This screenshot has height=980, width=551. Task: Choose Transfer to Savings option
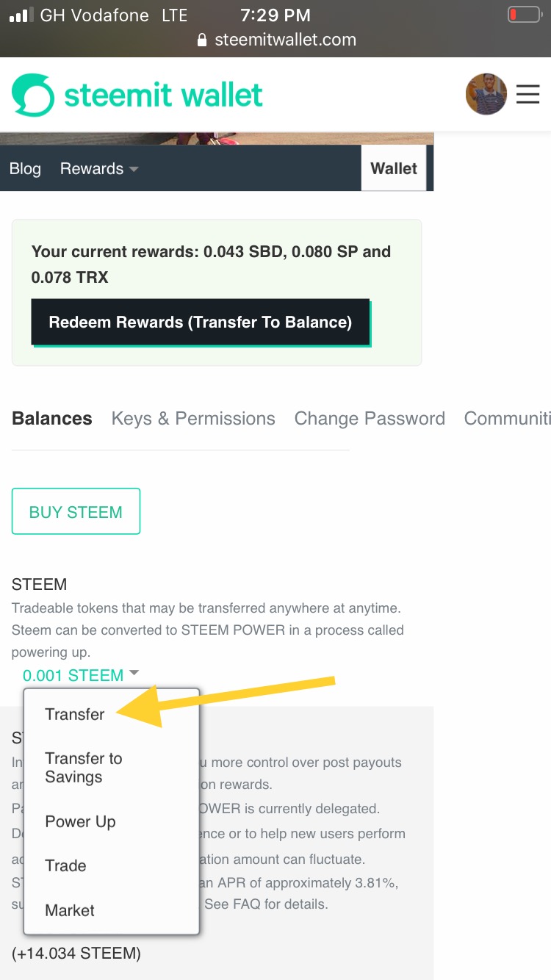click(x=83, y=768)
